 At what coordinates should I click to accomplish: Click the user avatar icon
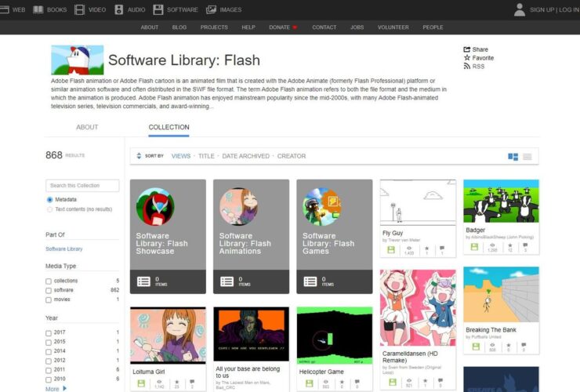point(520,10)
